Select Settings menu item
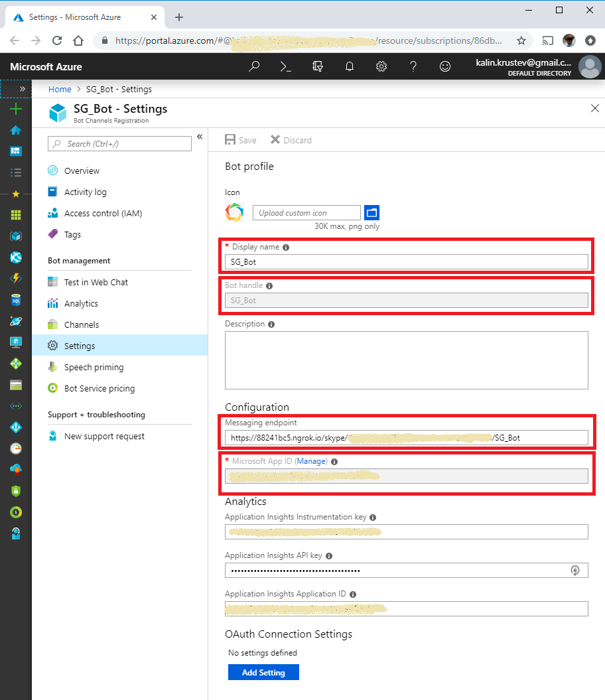Screen dimensions: 605x700 click(x=119, y=346)
